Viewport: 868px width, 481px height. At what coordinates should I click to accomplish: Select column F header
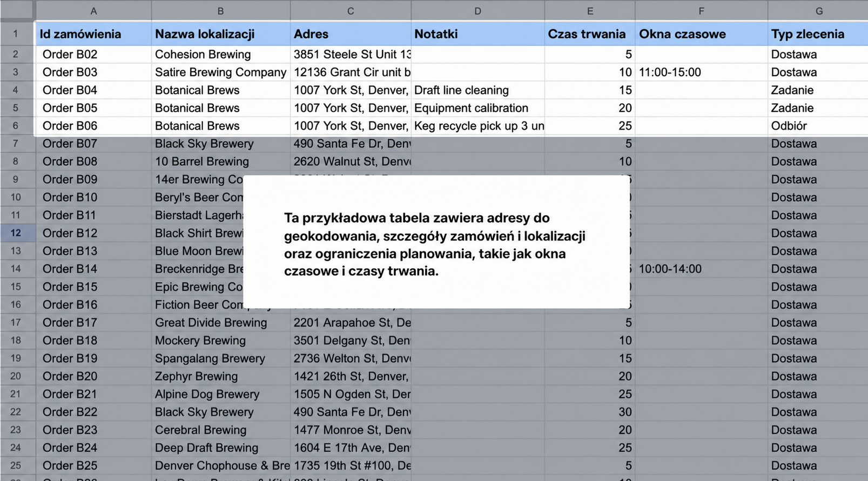click(701, 11)
